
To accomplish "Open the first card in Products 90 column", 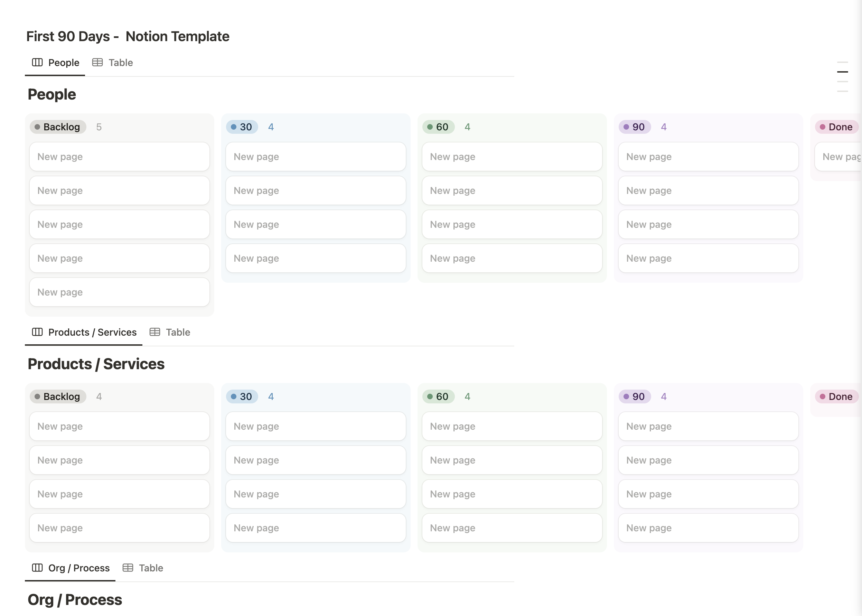I will pyautogui.click(x=708, y=426).
